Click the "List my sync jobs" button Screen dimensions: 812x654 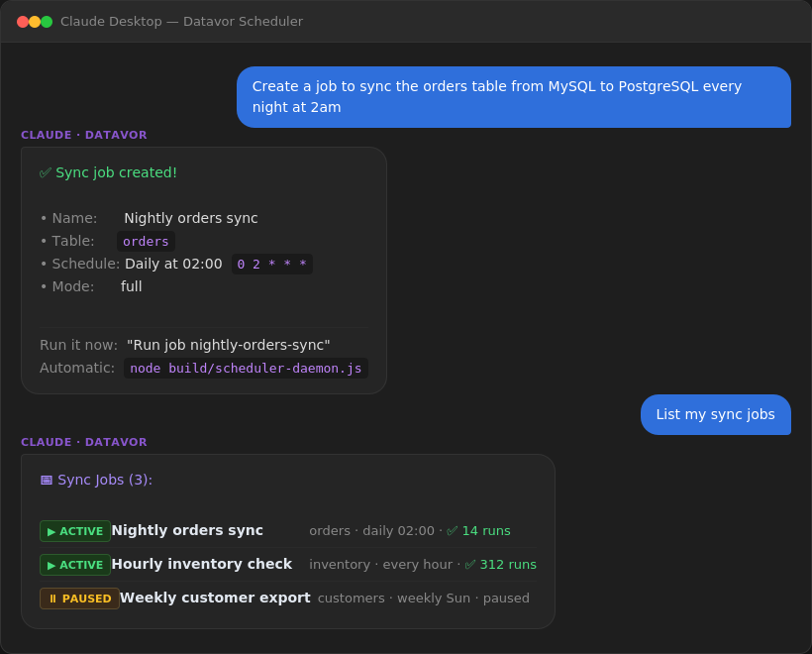tap(716, 414)
